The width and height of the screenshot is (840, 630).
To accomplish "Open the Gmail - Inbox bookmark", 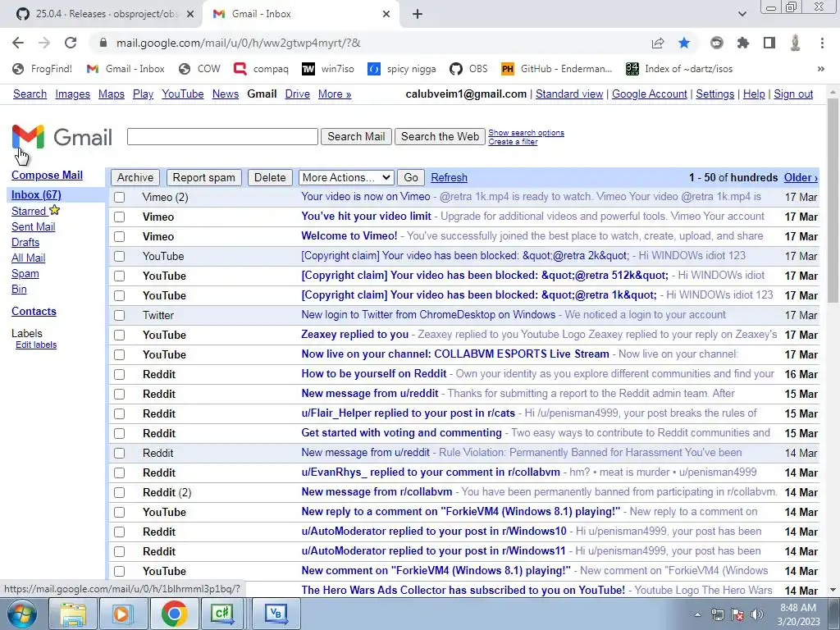I will 126,69.
